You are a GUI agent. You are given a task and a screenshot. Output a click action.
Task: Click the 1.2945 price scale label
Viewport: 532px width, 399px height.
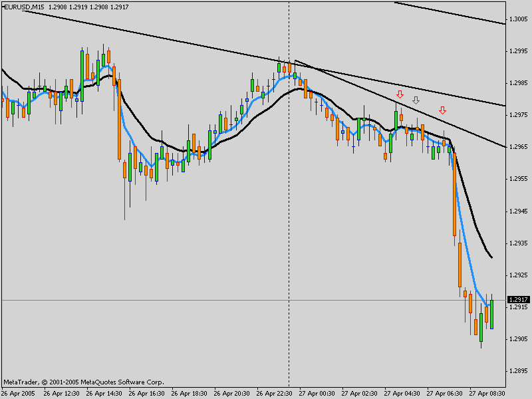pyautogui.click(x=519, y=211)
